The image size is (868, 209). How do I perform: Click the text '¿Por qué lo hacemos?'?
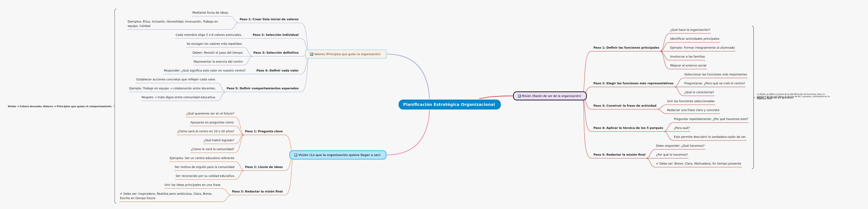[x=672, y=155]
